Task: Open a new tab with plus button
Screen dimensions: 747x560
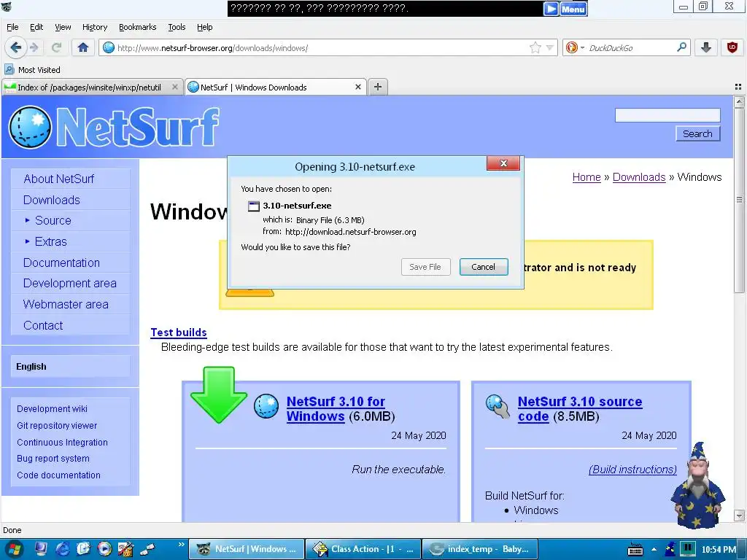Action: tap(378, 87)
